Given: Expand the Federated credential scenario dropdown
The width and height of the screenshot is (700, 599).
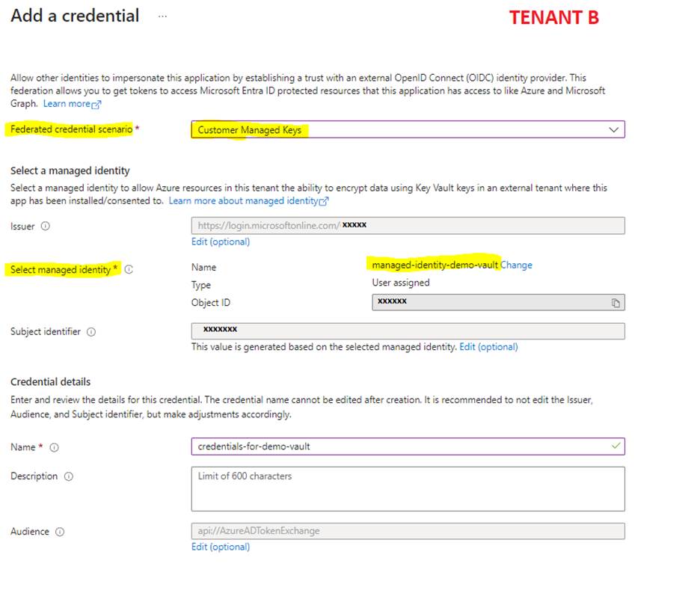Looking at the screenshot, I should (x=408, y=130).
